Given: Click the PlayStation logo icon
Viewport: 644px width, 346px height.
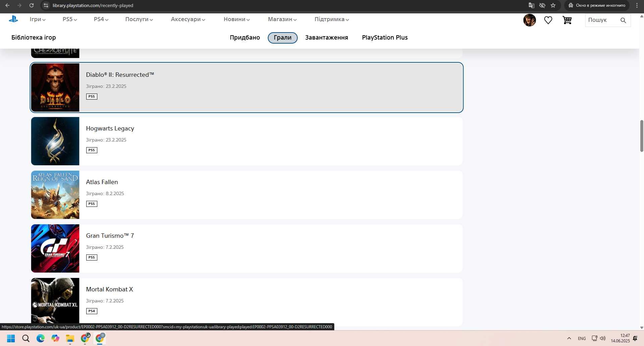Looking at the screenshot, I should [13, 19].
